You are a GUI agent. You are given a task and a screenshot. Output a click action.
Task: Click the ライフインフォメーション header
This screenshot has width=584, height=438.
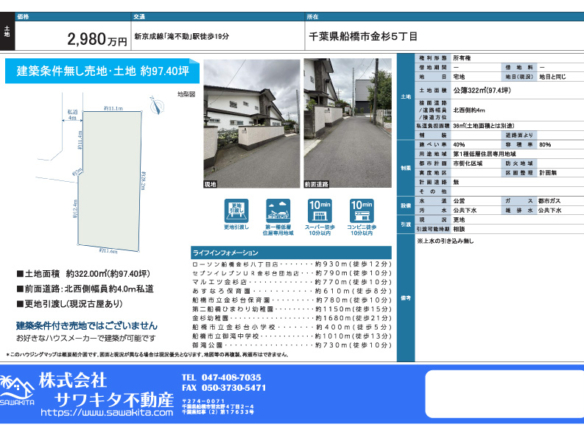(291, 253)
